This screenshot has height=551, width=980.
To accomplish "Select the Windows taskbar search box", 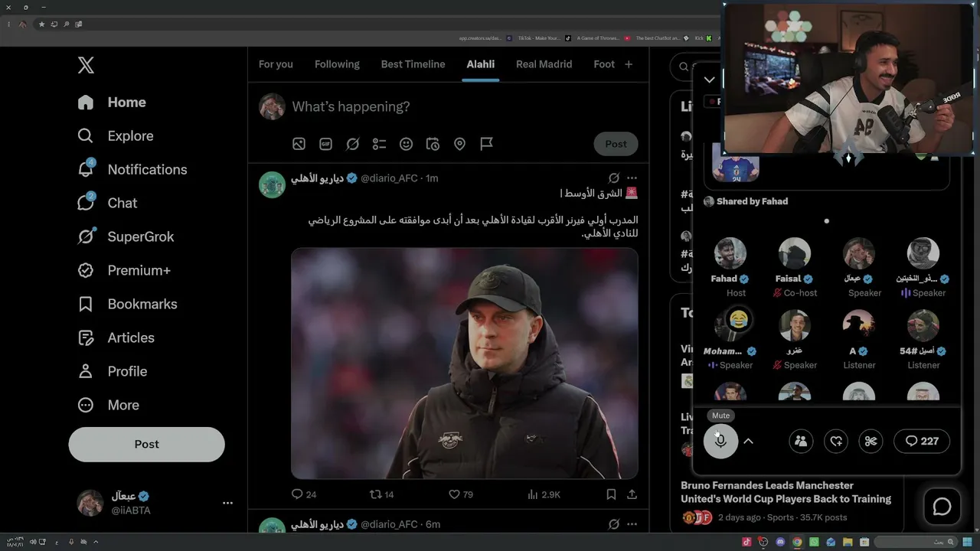I will 914,542.
